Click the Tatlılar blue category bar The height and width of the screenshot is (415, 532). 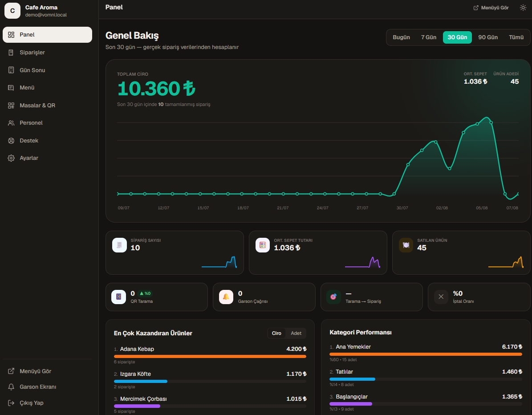coord(352,379)
